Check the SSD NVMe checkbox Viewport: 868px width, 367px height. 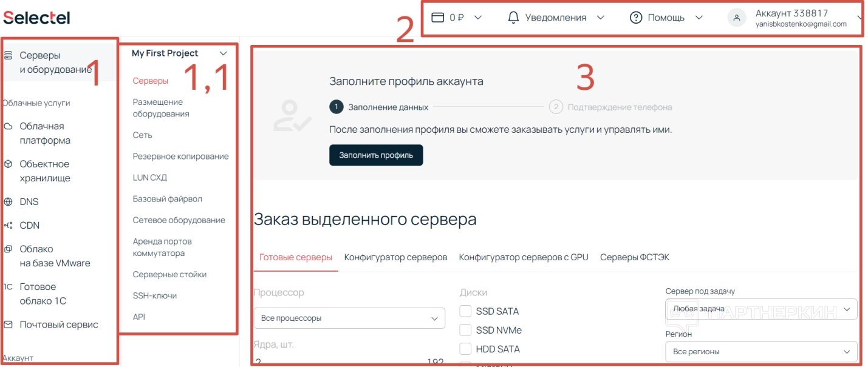[466, 330]
